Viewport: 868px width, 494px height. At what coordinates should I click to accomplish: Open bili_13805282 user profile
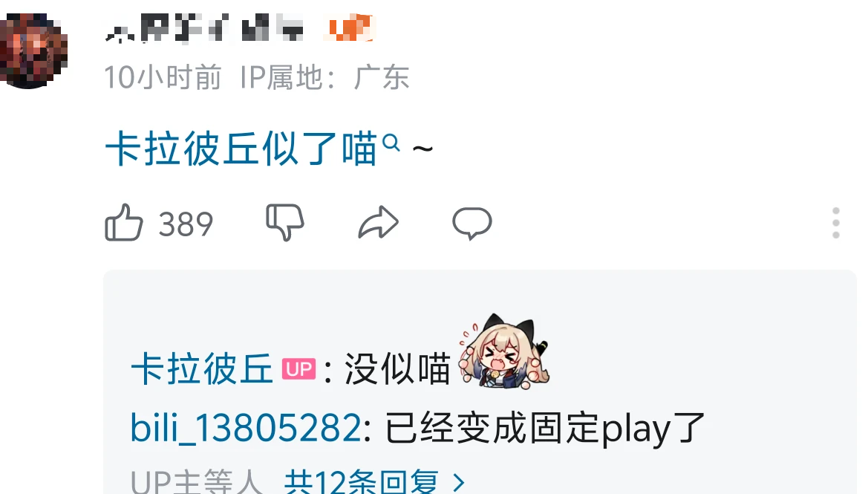click(x=246, y=428)
